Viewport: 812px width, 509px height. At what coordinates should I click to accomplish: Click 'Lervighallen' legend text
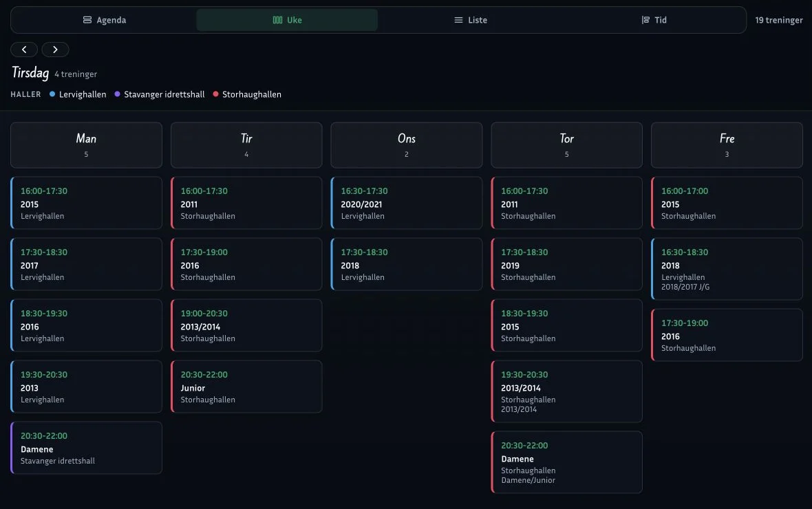[x=83, y=94]
